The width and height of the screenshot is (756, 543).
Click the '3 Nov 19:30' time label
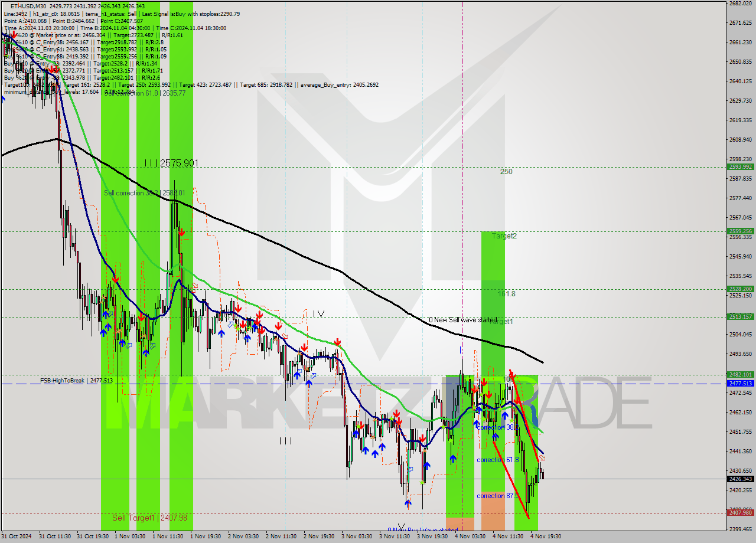pyautogui.click(x=432, y=537)
